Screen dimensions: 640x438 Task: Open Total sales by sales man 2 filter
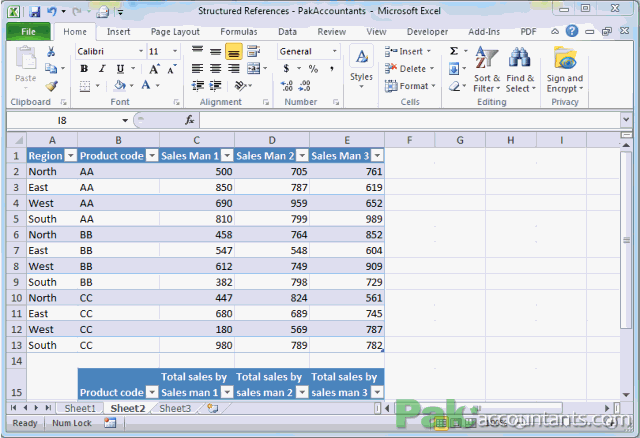[x=302, y=392]
